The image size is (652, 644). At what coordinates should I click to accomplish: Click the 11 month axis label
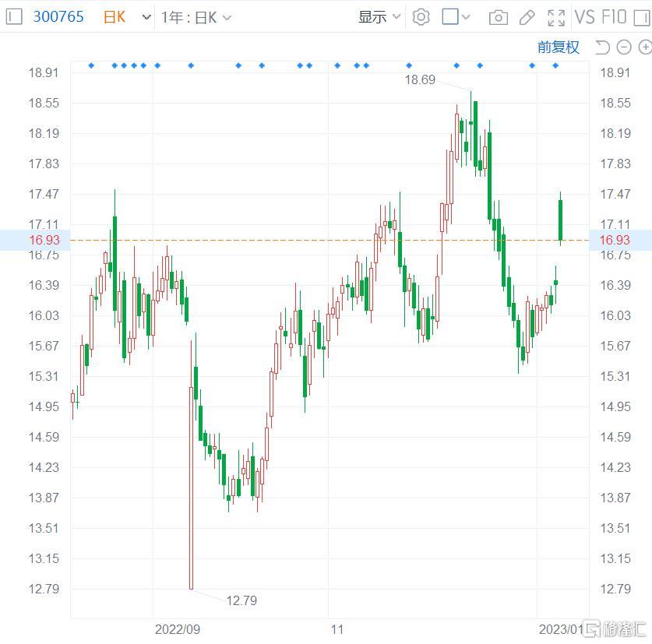[x=337, y=629]
